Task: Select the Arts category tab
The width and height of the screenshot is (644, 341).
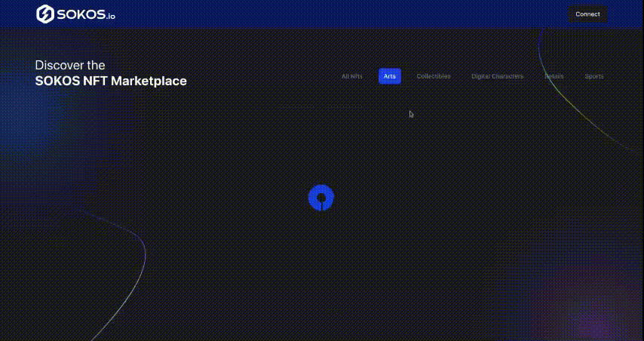Action: pyautogui.click(x=389, y=76)
